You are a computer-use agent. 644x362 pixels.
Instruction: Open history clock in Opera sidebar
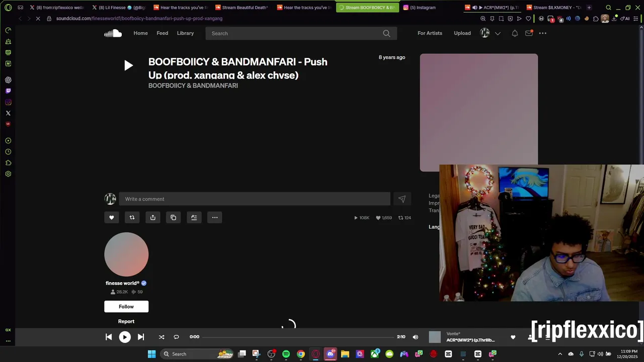8,152
